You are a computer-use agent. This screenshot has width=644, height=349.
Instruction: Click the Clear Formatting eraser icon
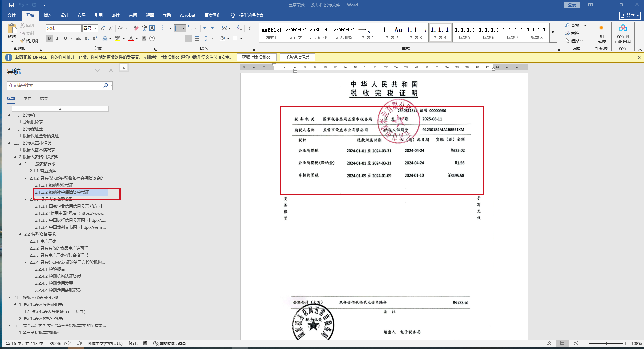(x=136, y=28)
